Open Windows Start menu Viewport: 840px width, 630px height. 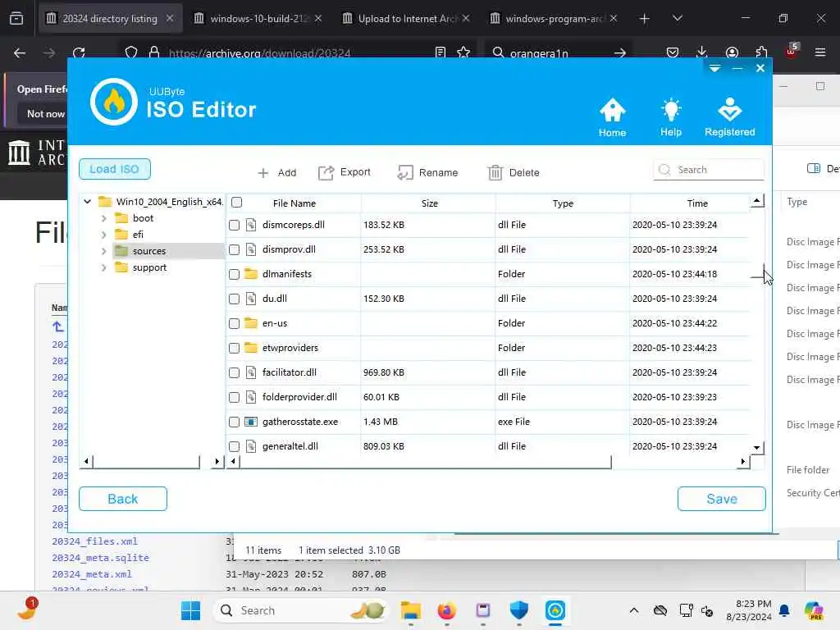click(190, 610)
